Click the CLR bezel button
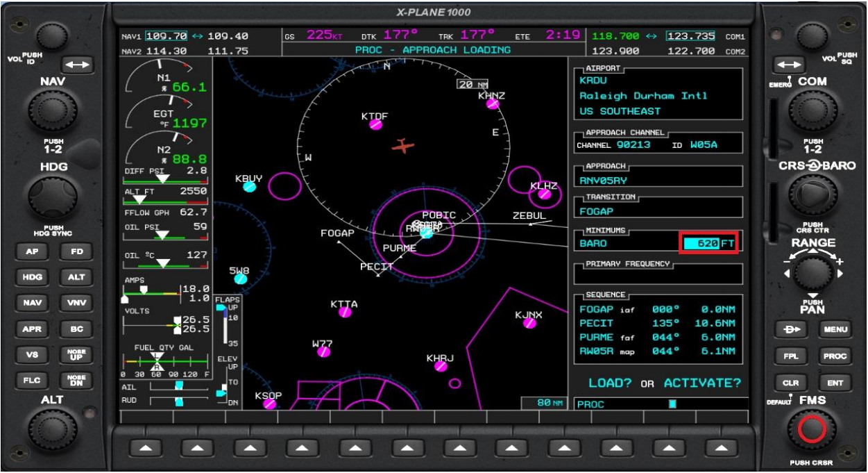This screenshot has height=473, width=868. [x=790, y=383]
